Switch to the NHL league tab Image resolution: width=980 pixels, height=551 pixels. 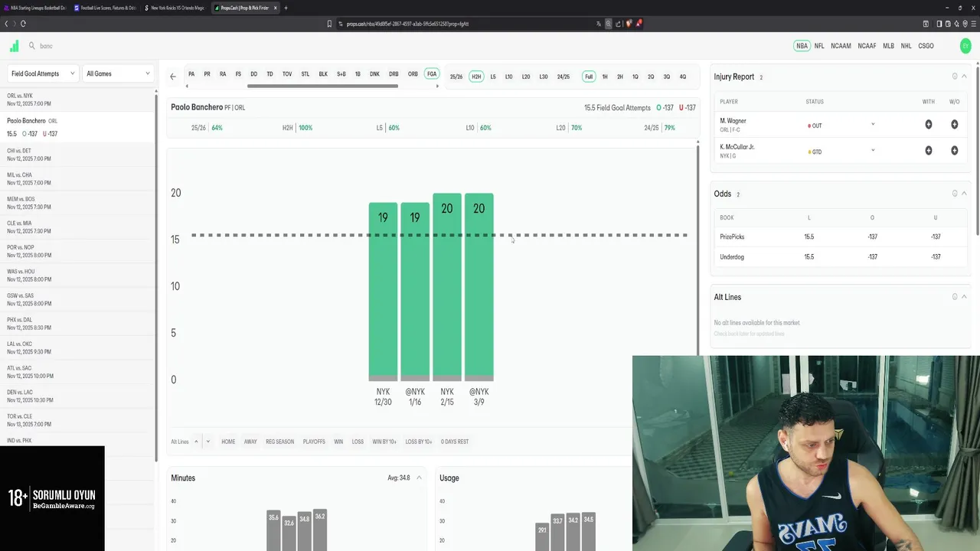click(906, 46)
